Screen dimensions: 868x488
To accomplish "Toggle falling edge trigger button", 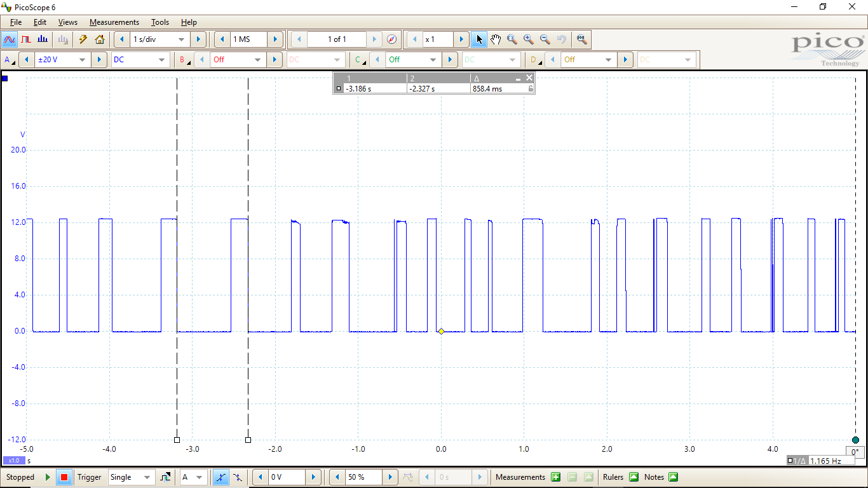I will click(x=237, y=477).
